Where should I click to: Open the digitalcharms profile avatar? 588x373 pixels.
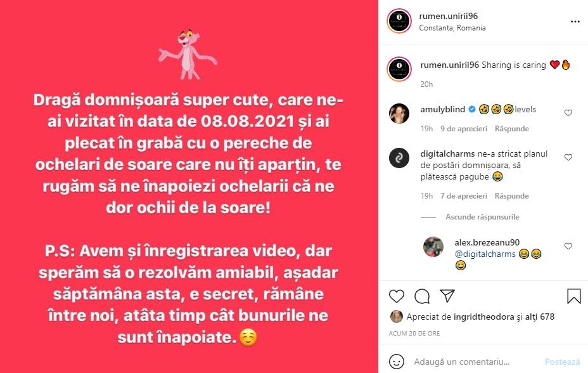pos(399,157)
